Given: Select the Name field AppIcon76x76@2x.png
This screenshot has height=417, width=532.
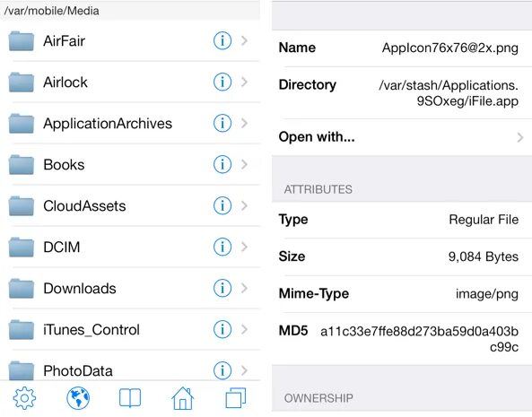Looking at the screenshot, I should (449, 48).
